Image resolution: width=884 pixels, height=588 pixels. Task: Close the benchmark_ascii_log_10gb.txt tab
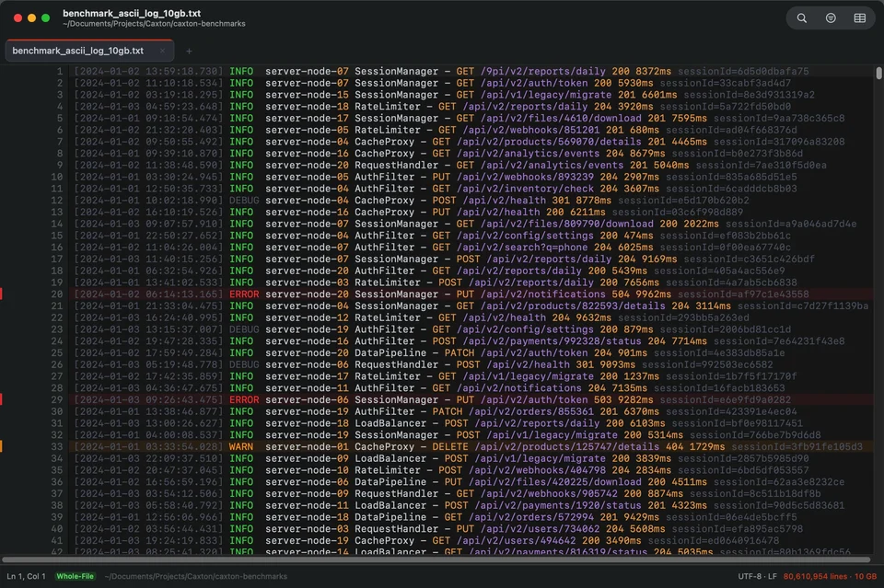click(x=162, y=51)
